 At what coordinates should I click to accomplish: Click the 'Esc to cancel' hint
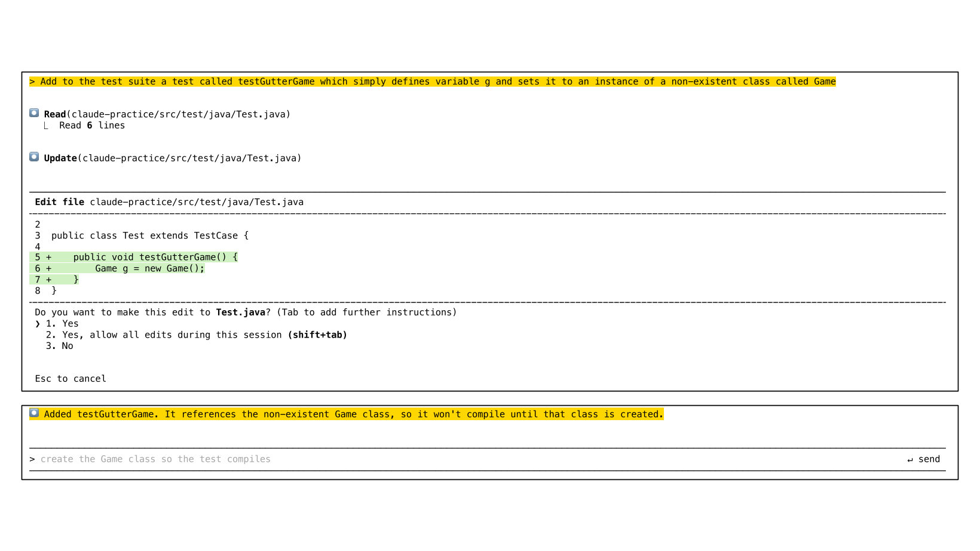click(71, 379)
